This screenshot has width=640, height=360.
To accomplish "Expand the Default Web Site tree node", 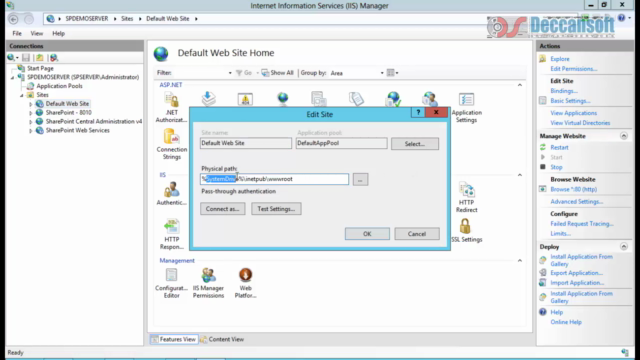I will 31,104.
